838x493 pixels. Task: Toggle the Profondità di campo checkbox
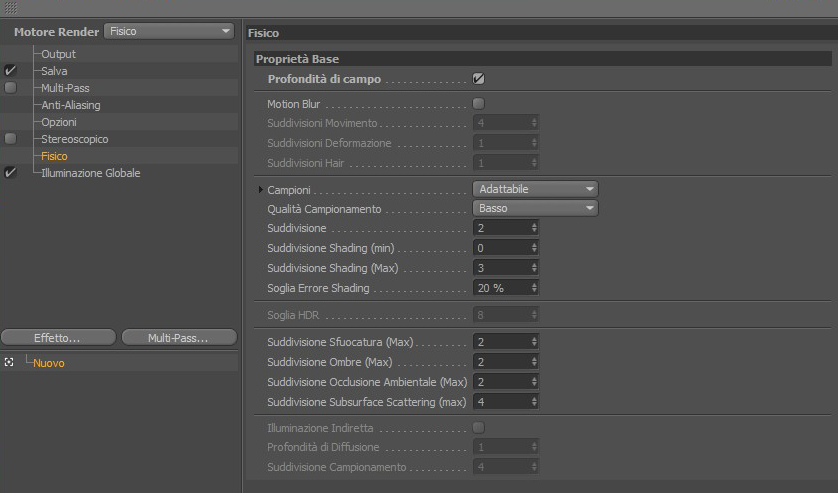coord(479,79)
